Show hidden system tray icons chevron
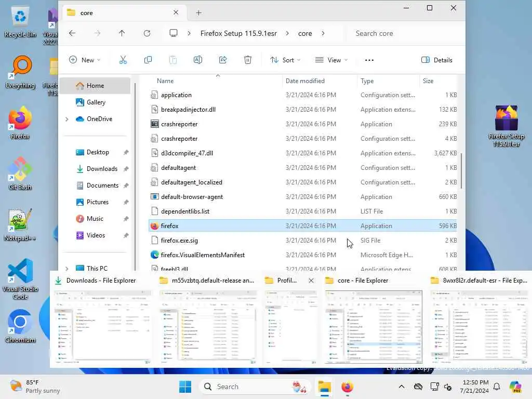The width and height of the screenshot is (532, 399). click(402, 387)
